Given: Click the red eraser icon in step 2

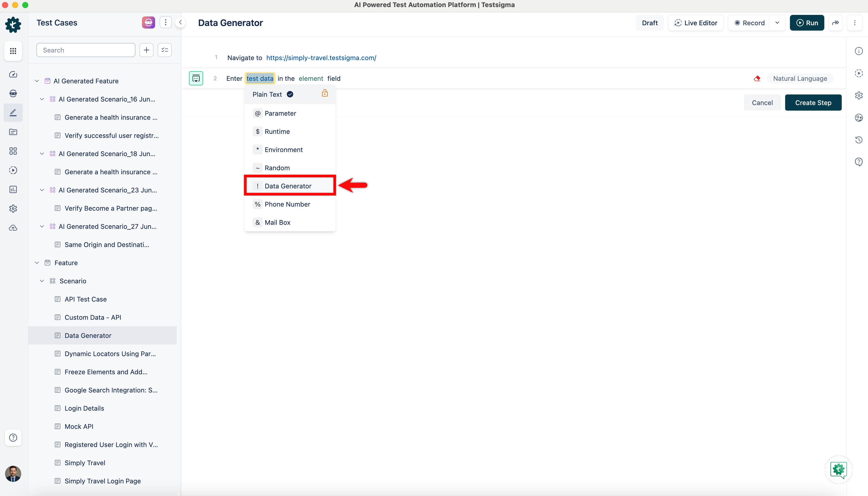Looking at the screenshot, I should 757,78.
